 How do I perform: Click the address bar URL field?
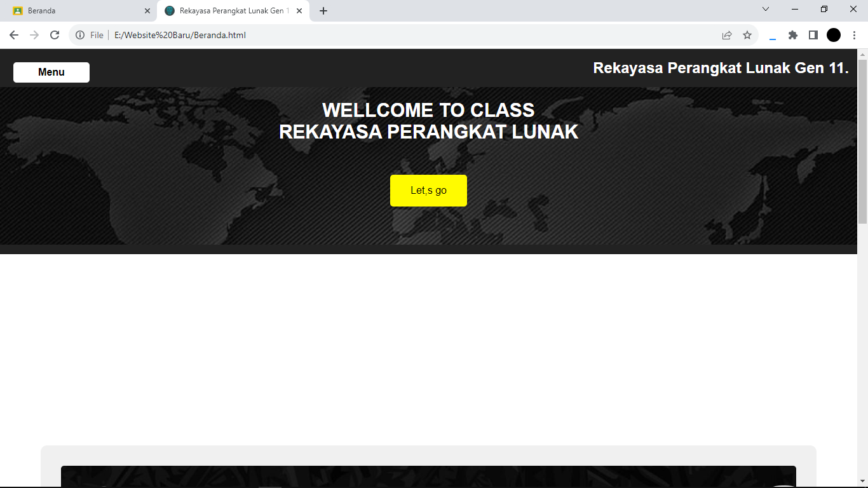point(413,35)
